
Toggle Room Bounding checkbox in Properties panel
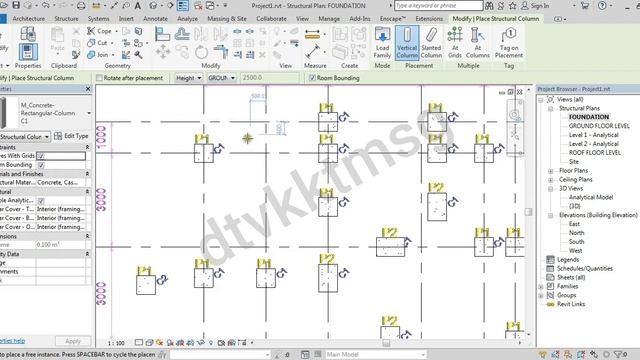[41, 165]
